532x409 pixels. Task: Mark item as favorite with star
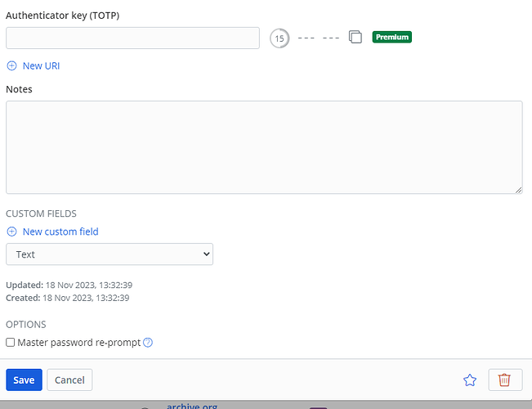pyautogui.click(x=470, y=380)
